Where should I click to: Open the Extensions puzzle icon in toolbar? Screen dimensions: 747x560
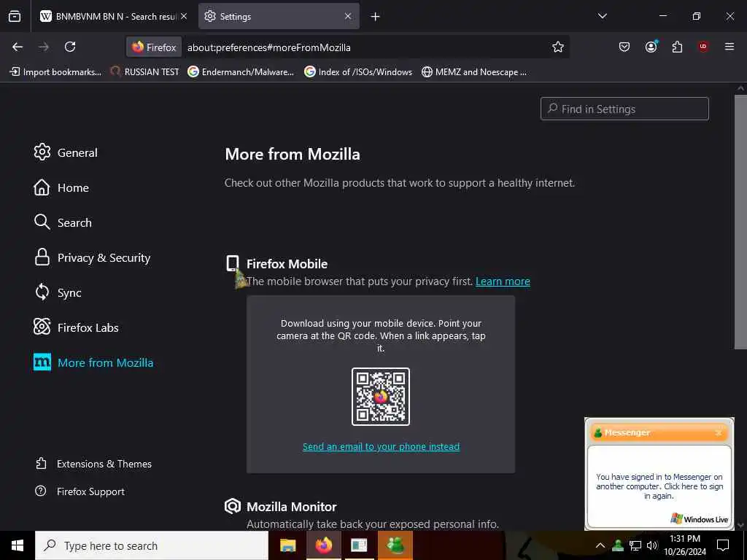[678, 47]
